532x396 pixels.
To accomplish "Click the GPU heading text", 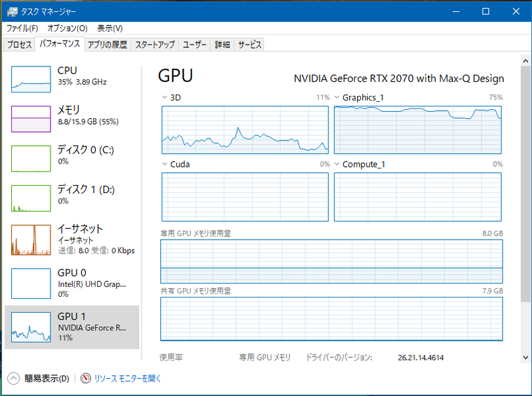I will (x=176, y=75).
